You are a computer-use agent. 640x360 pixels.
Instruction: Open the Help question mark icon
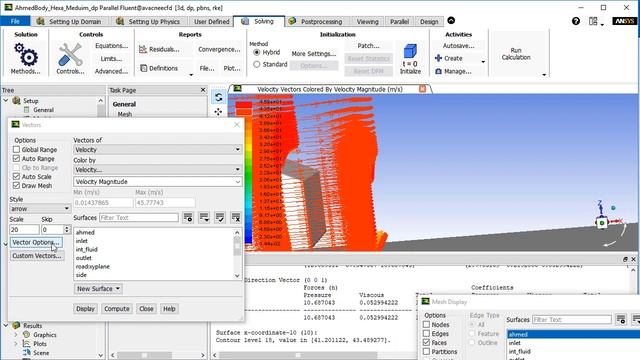[576, 21]
